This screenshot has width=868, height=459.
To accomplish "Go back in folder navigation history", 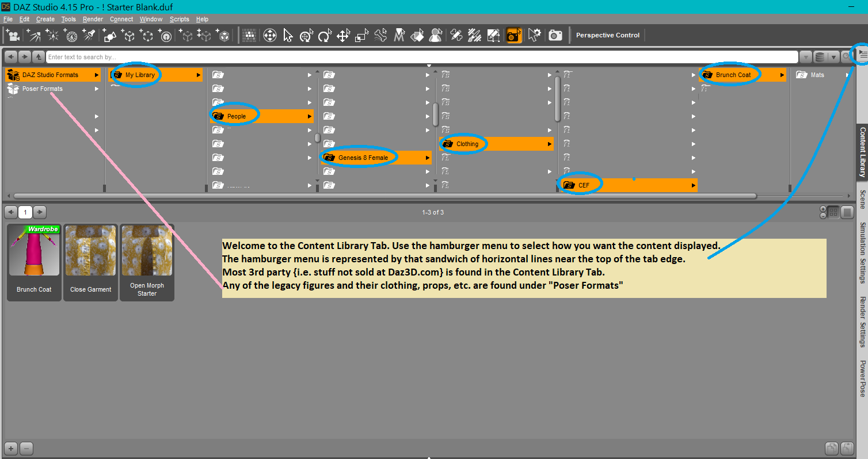I will pyautogui.click(x=10, y=57).
